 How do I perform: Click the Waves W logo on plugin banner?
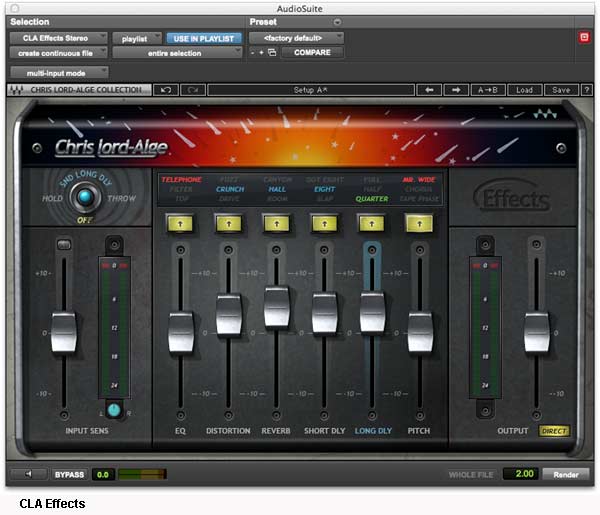click(545, 114)
